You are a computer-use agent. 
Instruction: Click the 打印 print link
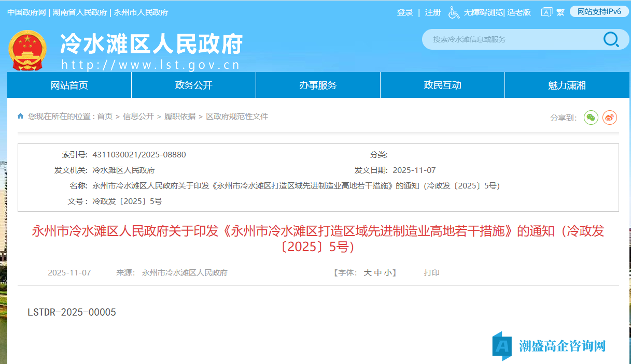pyautogui.click(x=432, y=272)
